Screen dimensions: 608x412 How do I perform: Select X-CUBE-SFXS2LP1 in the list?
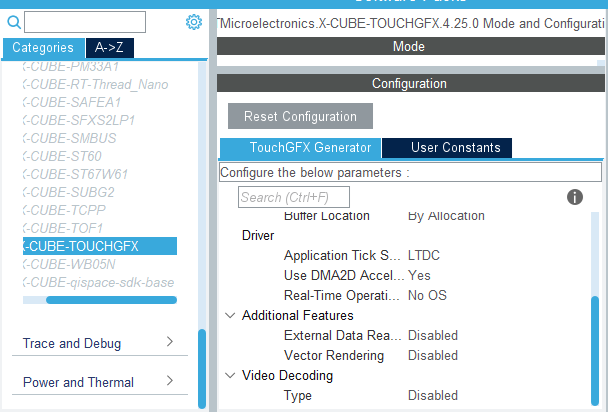point(79,120)
